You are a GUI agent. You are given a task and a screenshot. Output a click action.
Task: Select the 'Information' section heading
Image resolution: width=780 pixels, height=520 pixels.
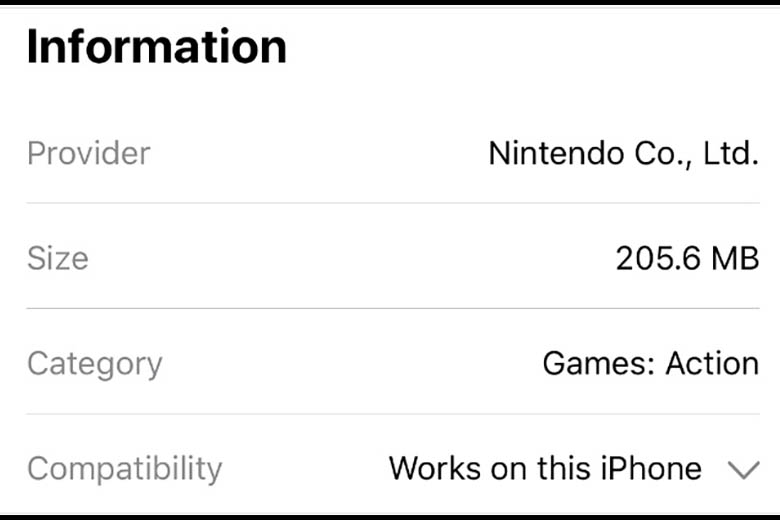157,46
